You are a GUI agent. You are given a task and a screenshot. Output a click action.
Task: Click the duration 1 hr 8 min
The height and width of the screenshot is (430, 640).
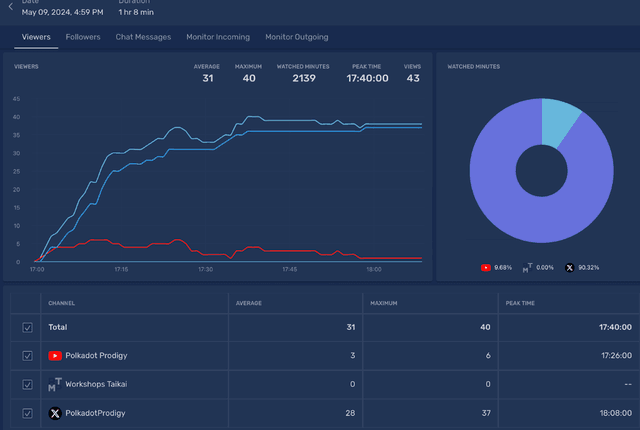pos(136,12)
